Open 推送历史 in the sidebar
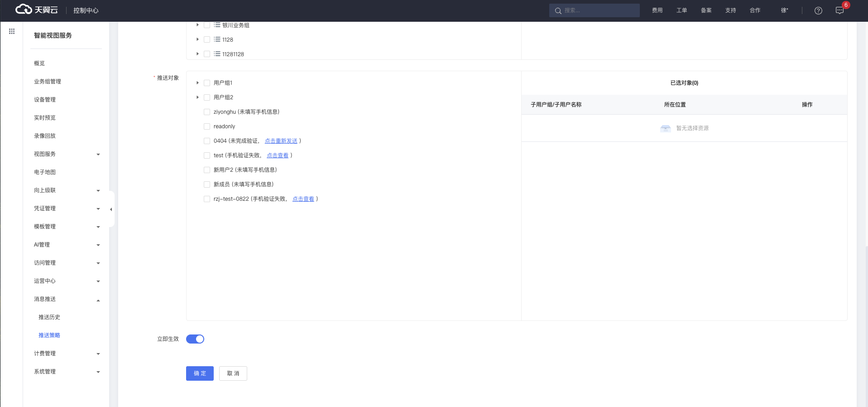The width and height of the screenshot is (868, 407). (49, 317)
